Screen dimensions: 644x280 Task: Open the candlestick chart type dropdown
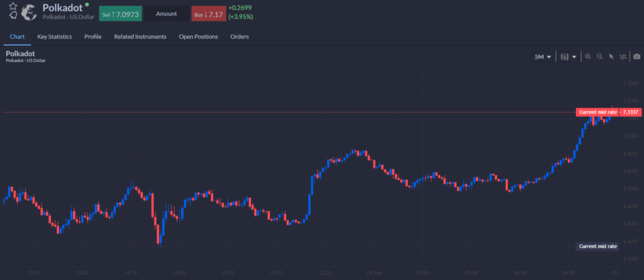pyautogui.click(x=569, y=57)
